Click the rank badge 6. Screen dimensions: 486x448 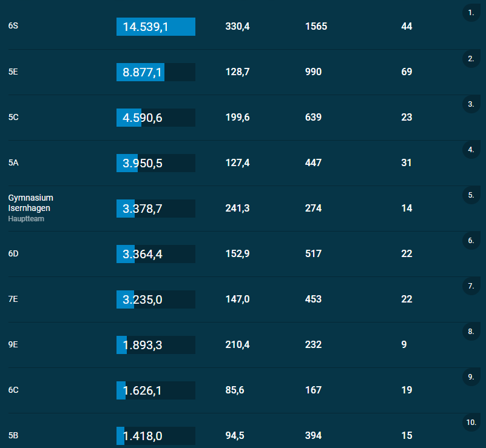[x=471, y=241]
